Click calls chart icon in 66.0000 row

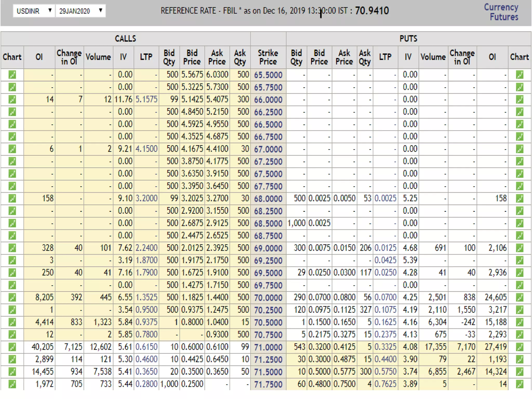tap(12, 99)
